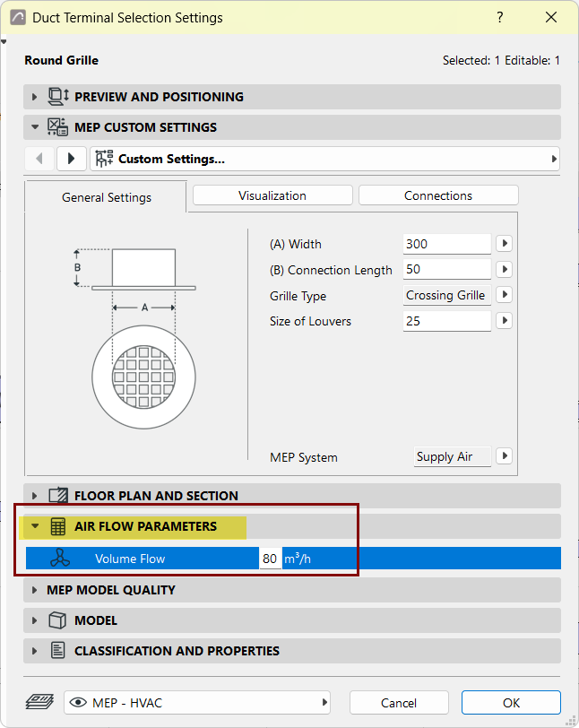Click the arrow next to Grille Type value
579x728 pixels.
coord(504,294)
